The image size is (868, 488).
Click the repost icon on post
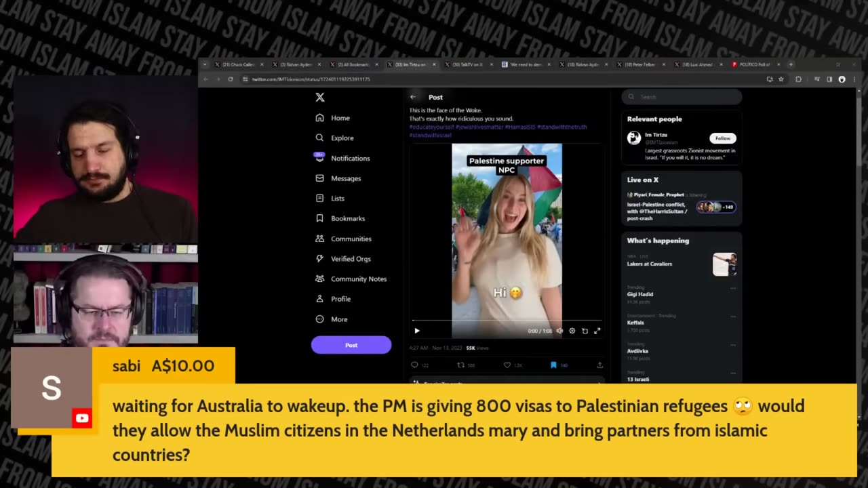tap(461, 365)
